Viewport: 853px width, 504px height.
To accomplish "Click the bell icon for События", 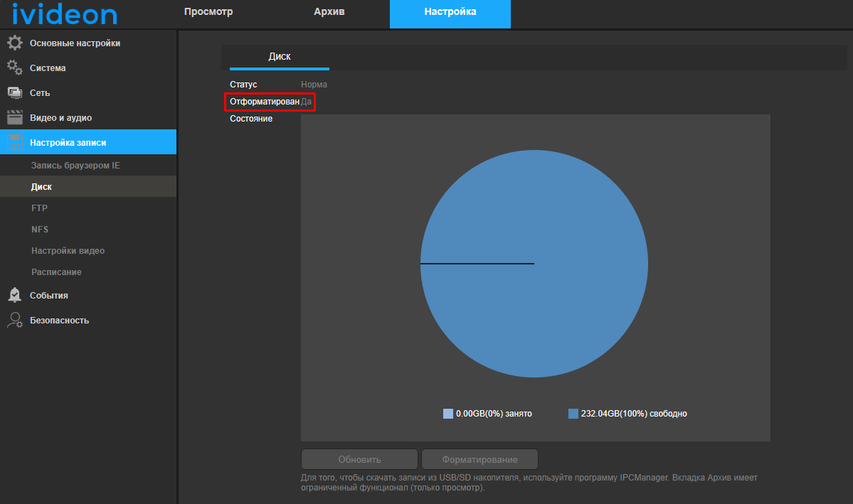I will pyautogui.click(x=15, y=295).
